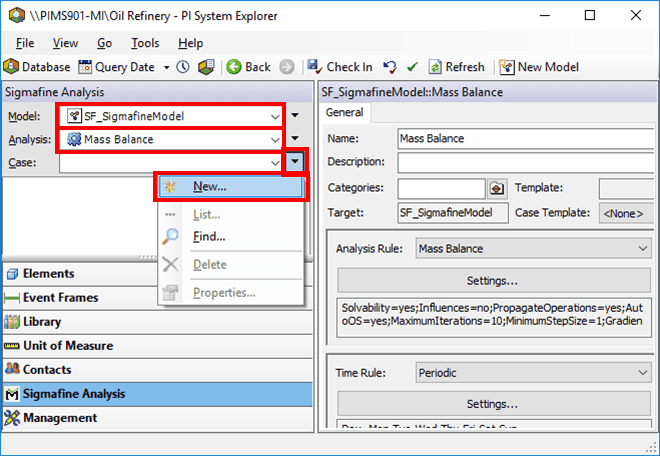Viewport: 660px width, 456px height.
Task: Click the Categories browse icon
Action: [497, 188]
